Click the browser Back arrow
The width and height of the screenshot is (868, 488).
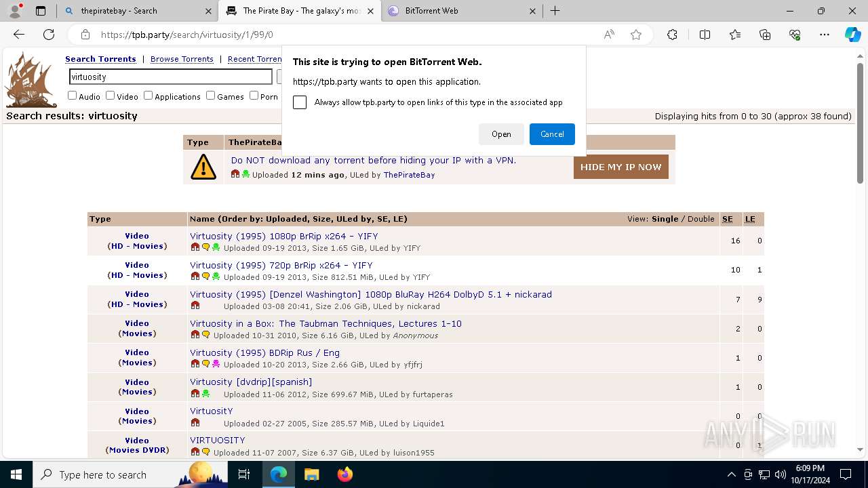pos(19,35)
